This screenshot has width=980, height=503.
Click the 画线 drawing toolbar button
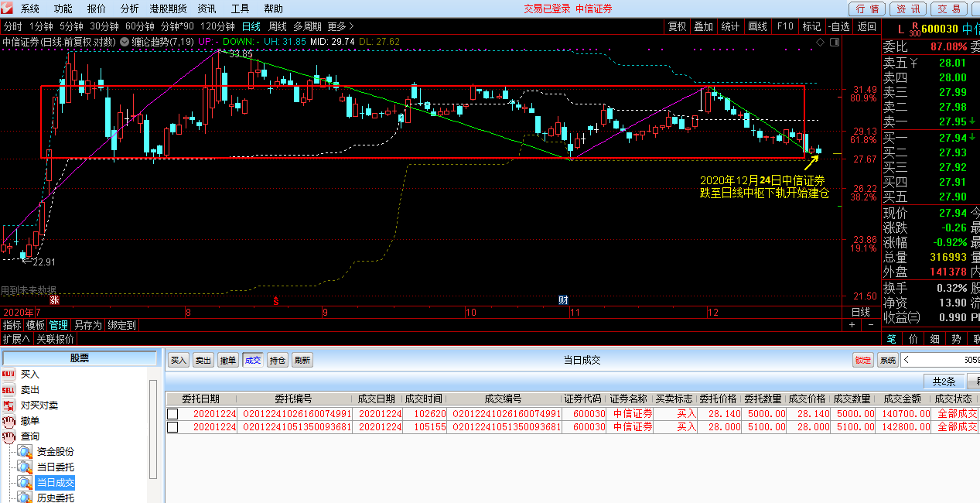pyautogui.click(x=757, y=26)
